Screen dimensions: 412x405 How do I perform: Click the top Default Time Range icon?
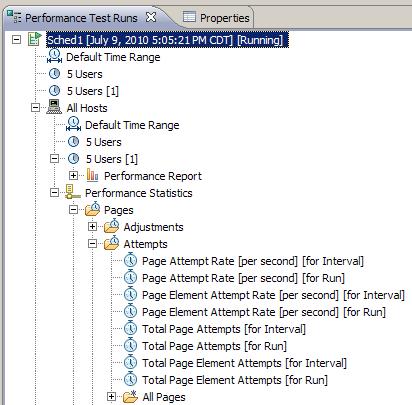(54, 56)
